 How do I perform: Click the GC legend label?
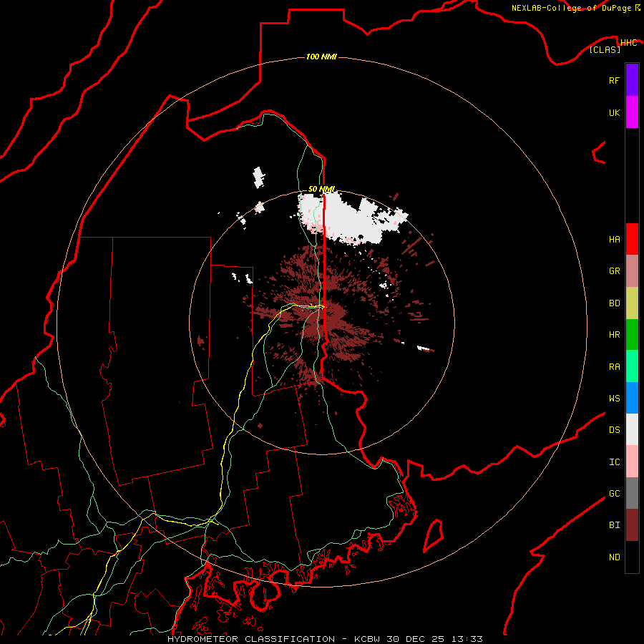[614, 494]
